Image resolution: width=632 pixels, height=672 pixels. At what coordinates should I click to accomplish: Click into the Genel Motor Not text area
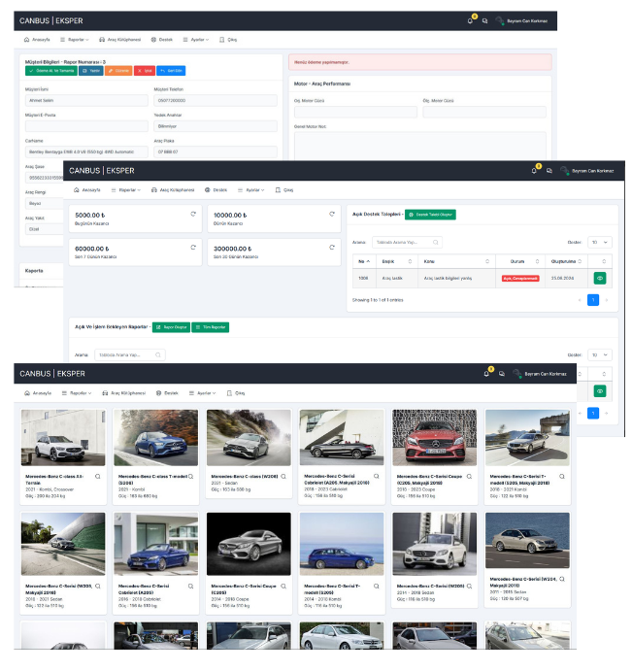pos(420,146)
